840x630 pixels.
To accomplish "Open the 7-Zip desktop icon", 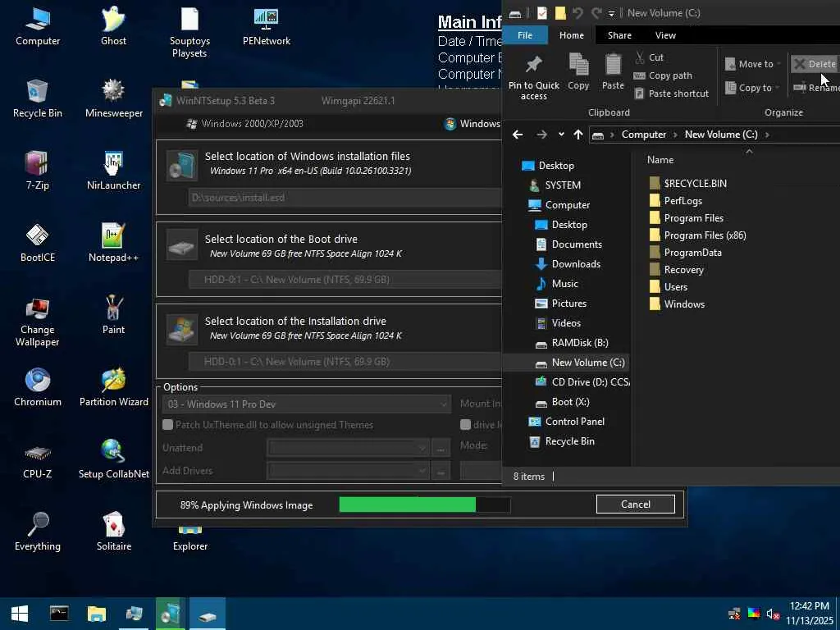I will (38, 171).
